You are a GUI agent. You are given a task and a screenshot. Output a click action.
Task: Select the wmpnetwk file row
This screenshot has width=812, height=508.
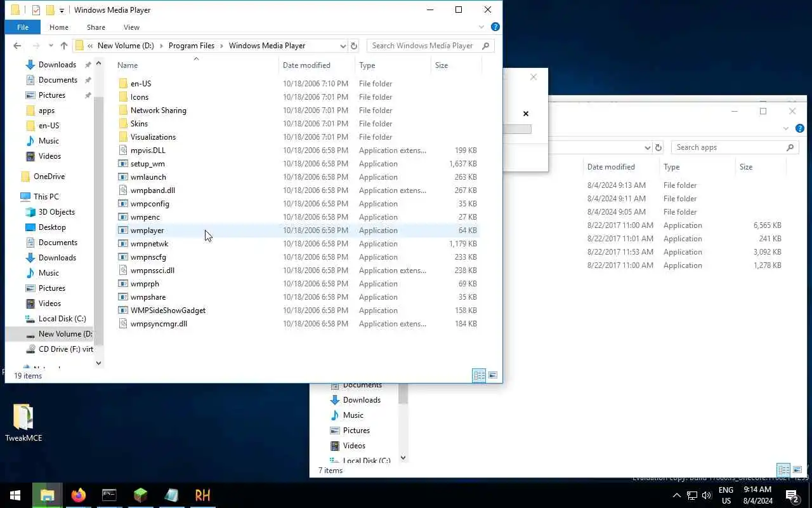pos(298,244)
